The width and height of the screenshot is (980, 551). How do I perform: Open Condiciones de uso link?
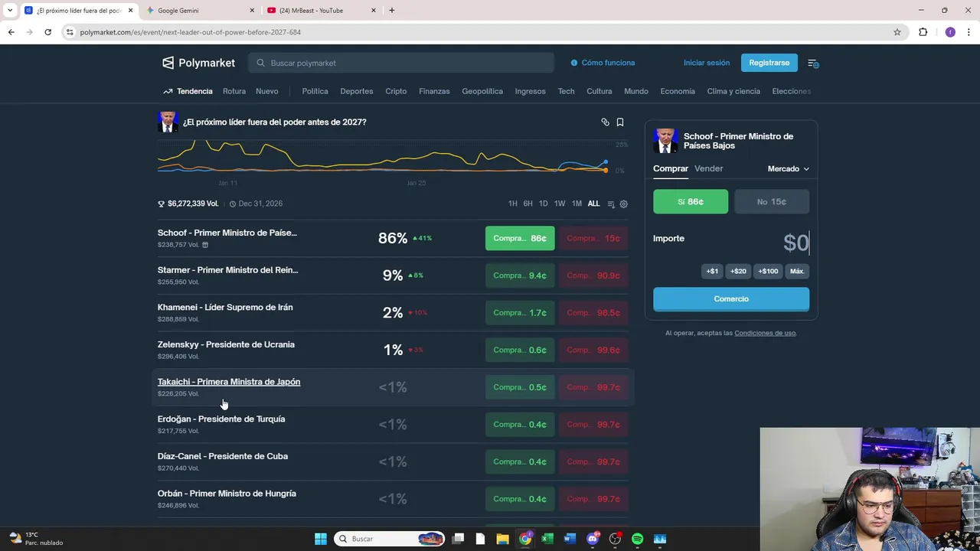coord(765,333)
